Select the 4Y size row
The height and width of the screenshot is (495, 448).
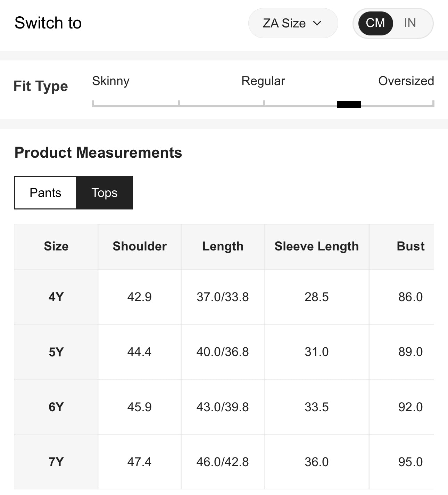pyautogui.click(x=56, y=297)
